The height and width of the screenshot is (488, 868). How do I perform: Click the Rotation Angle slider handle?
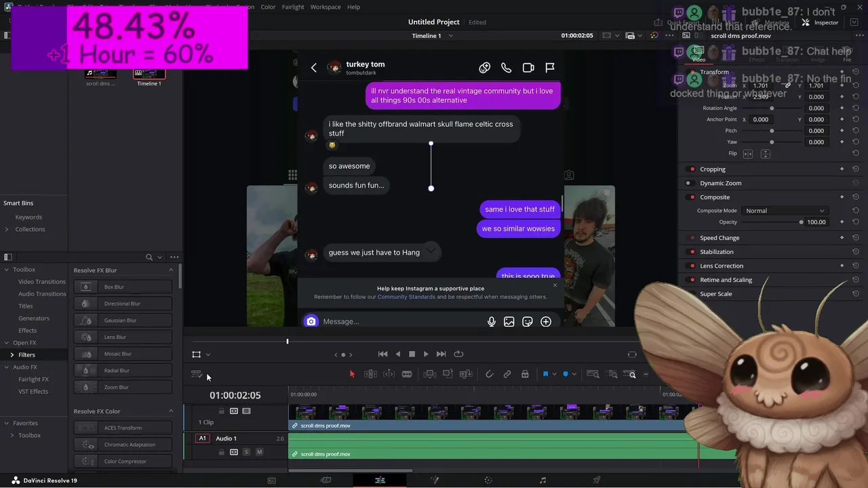772,108
